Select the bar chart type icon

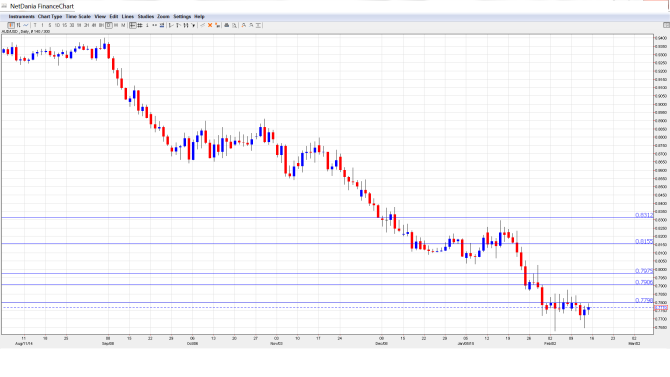click(x=18, y=25)
